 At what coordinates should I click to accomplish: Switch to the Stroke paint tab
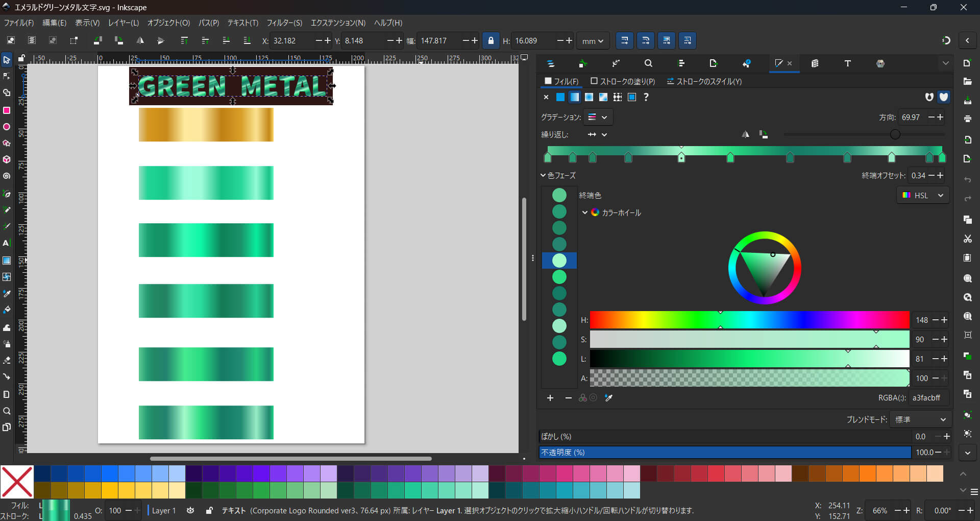623,81
